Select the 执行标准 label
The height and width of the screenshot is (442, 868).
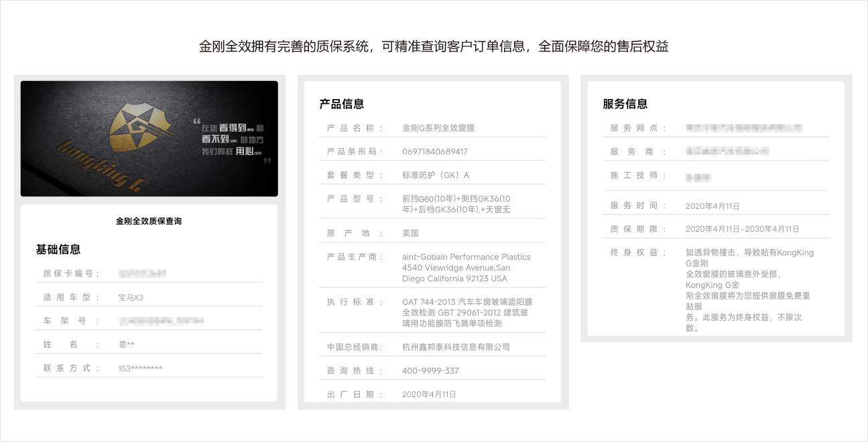(356, 301)
